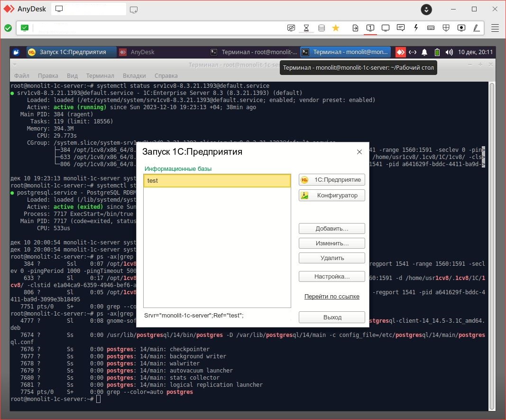Open the AnyDesk permissions shield icon
The height and width of the screenshot is (420, 506).
[x=446, y=28]
